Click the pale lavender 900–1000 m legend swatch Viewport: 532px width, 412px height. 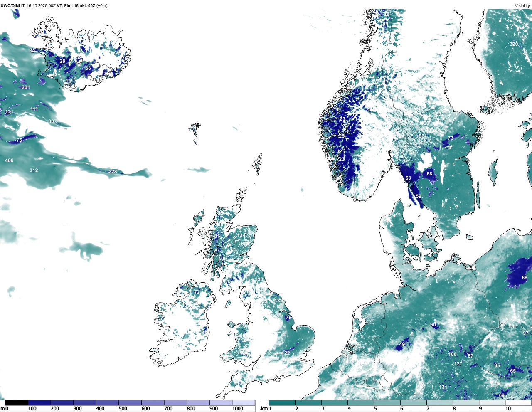click(x=221, y=402)
